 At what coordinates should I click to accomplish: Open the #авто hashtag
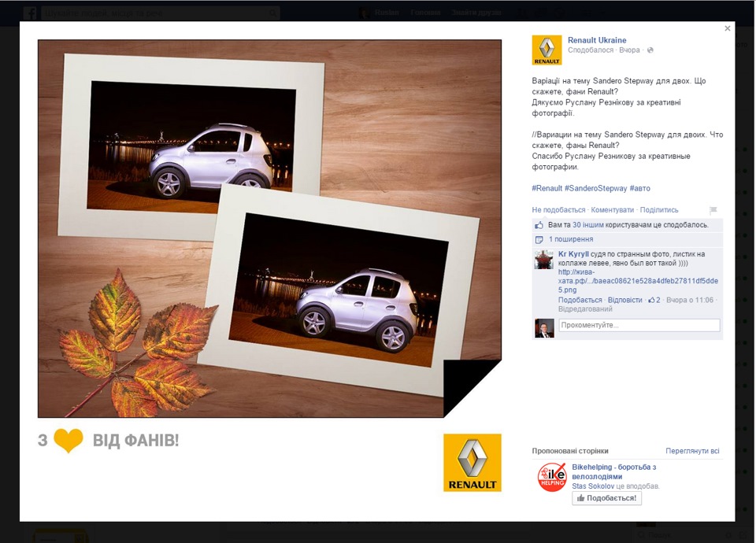(x=639, y=188)
